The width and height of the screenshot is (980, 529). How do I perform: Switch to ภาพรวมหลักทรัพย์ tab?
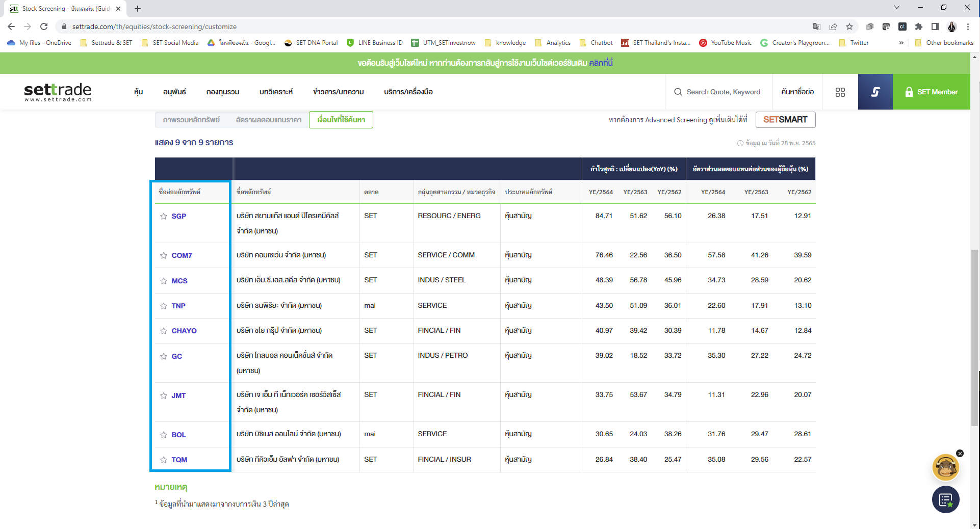(191, 120)
